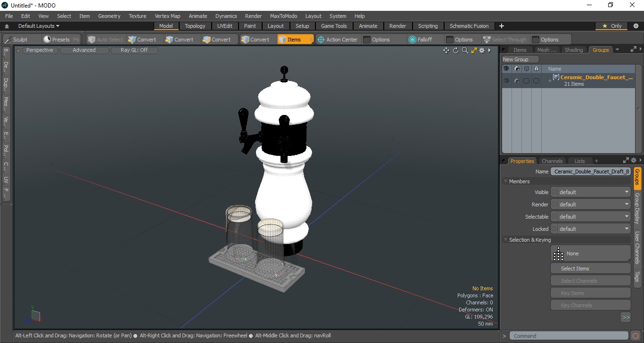Activate Items selection mode

pos(295,40)
